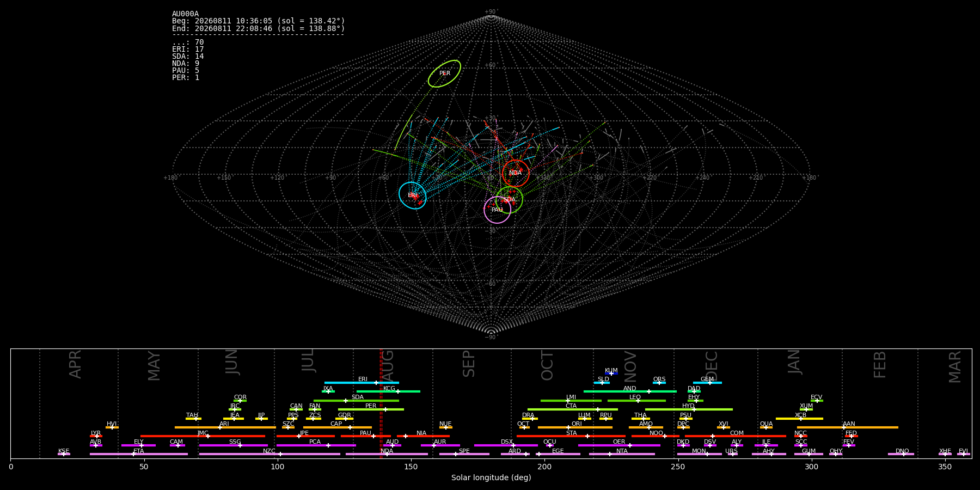Screen dimensions: 980x490
Task: Click the AUG month label
Action: [x=388, y=366]
